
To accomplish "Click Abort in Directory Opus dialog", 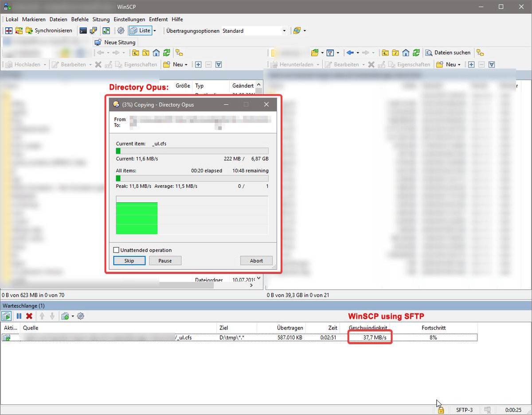I will pos(256,260).
